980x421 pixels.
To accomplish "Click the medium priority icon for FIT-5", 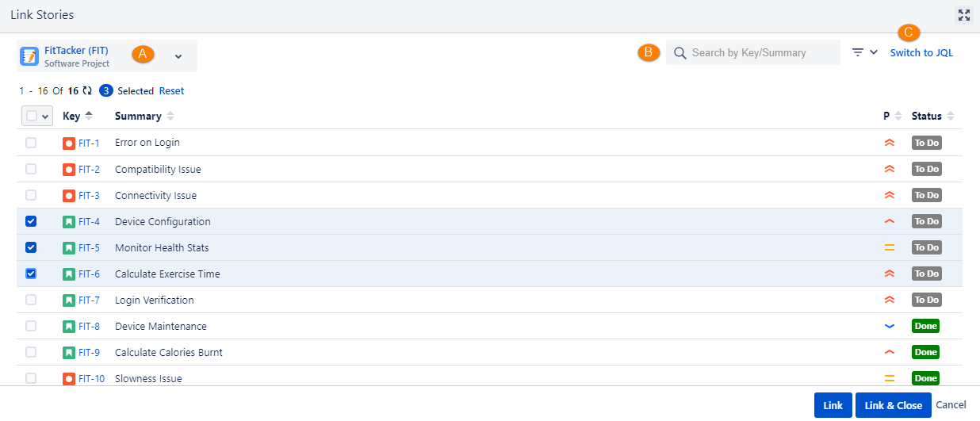I will point(889,247).
